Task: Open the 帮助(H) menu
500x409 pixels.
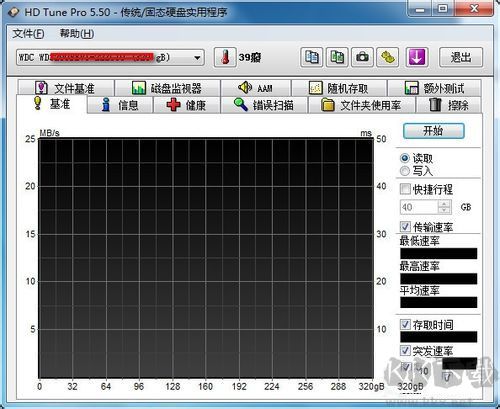Action: coord(77,34)
